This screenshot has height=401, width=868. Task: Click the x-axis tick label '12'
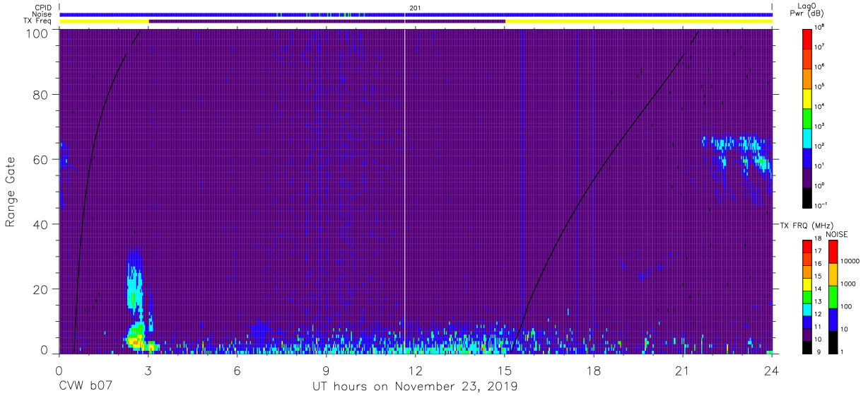click(415, 370)
